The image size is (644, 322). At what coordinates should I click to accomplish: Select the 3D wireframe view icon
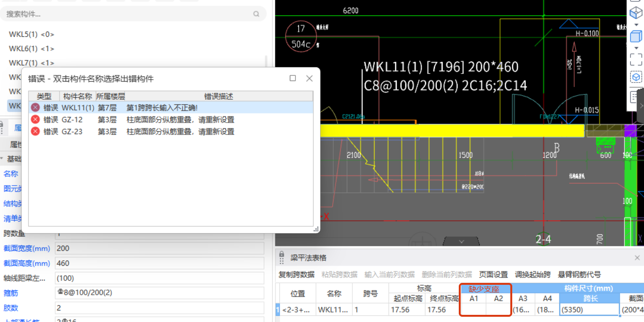point(635,12)
